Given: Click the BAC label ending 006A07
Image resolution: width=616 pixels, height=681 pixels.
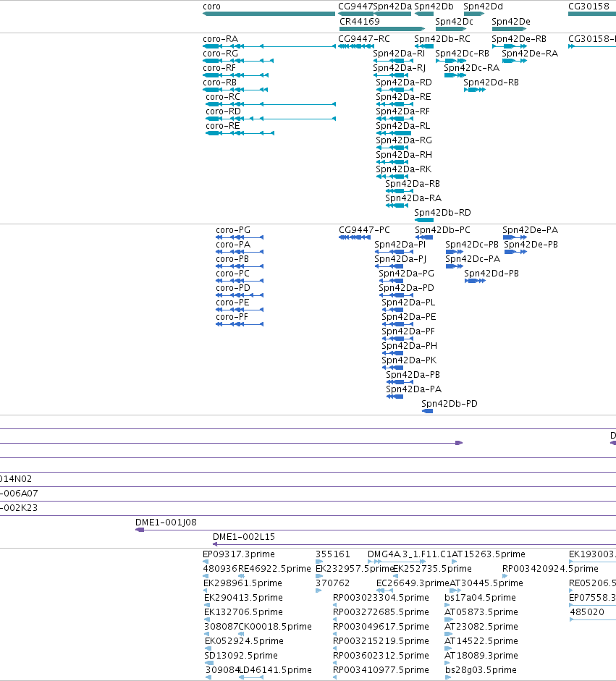Looking at the screenshot, I should pyautogui.click(x=19, y=494).
